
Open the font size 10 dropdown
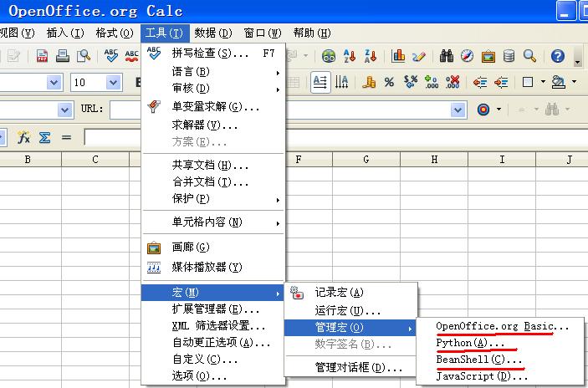(x=113, y=82)
